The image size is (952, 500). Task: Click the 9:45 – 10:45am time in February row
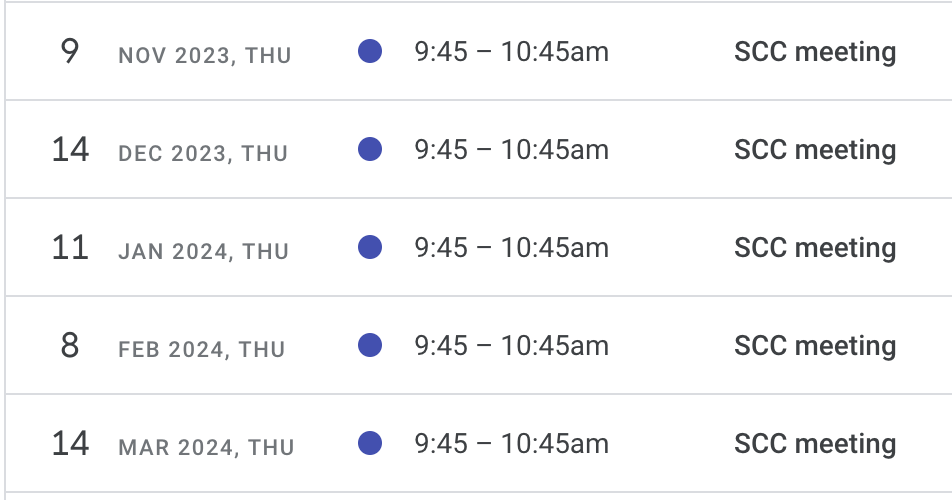pyautogui.click(x=511, y=346)
